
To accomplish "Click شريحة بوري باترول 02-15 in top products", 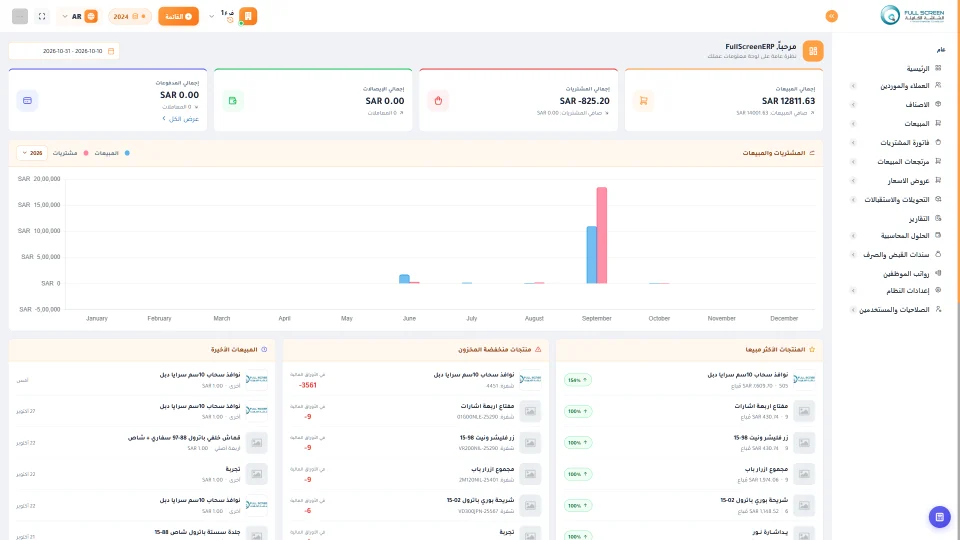I will coord(754,500).
